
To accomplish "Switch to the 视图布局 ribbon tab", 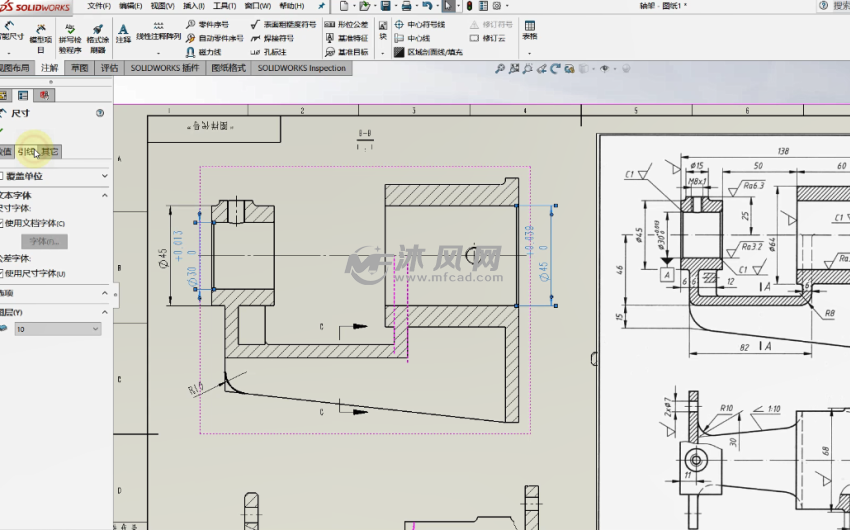I will (15, 68).
